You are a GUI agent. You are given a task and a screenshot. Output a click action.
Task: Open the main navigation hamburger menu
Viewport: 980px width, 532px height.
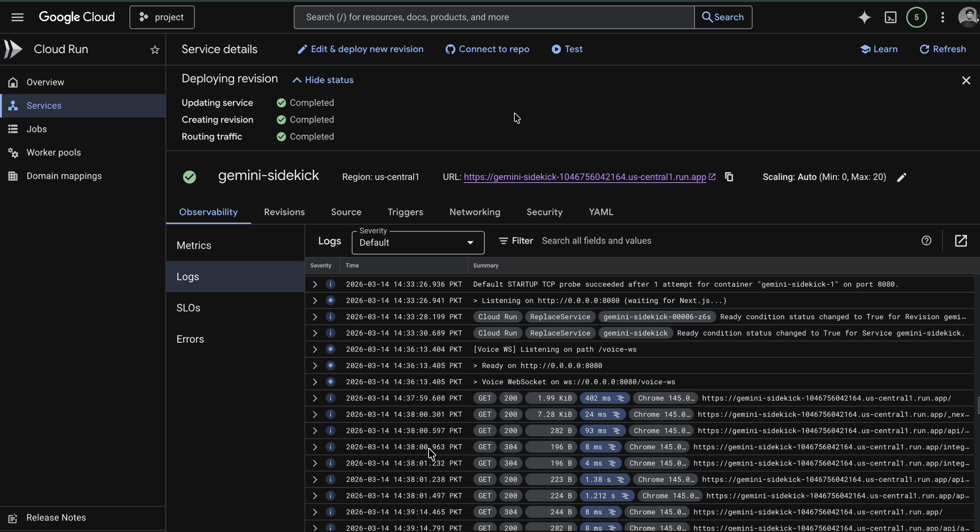17,17
